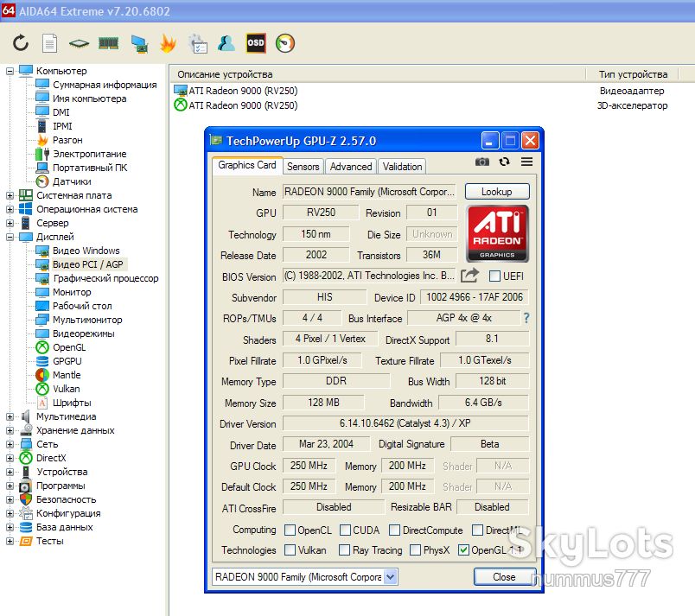
Task: Click the Close button in GPU-Z
Action: pos(505,576)
